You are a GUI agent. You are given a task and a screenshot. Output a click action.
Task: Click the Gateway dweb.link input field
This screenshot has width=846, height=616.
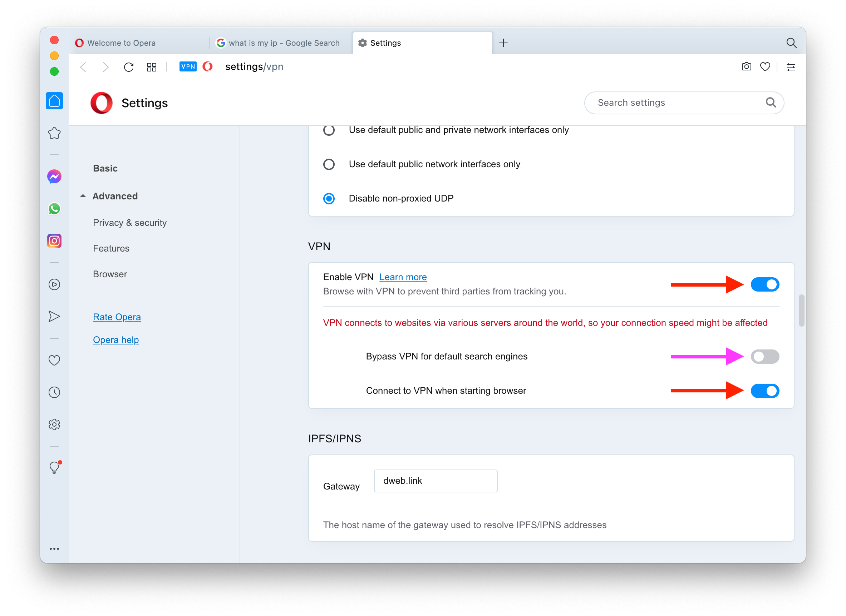click(x=435, y=481)
